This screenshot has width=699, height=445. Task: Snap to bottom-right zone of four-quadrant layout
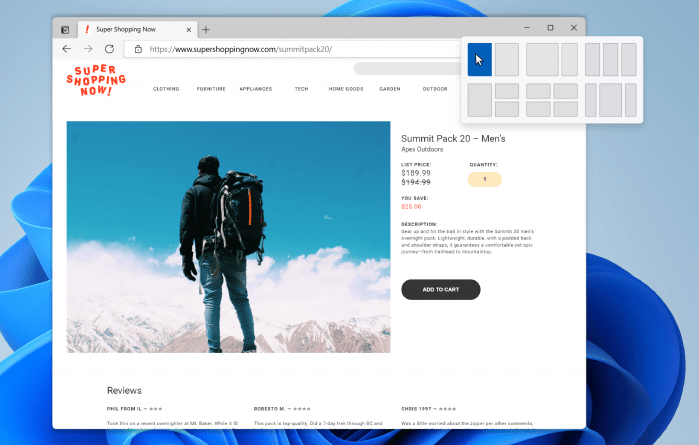point(565,109)
